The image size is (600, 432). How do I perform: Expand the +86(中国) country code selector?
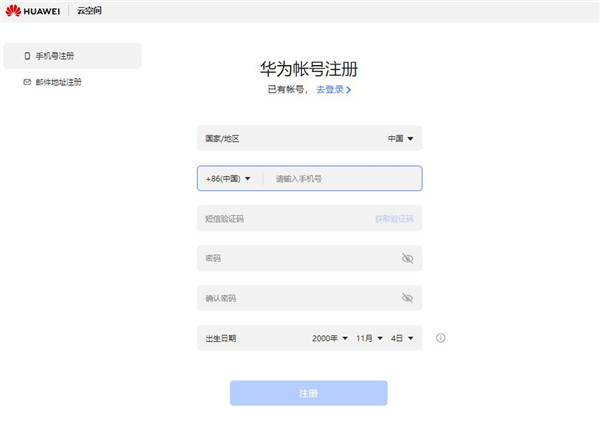[x=228, y=178]
